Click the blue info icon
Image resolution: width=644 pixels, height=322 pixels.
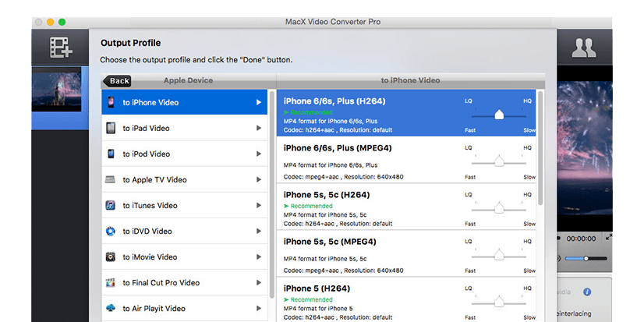click(587, 292)
